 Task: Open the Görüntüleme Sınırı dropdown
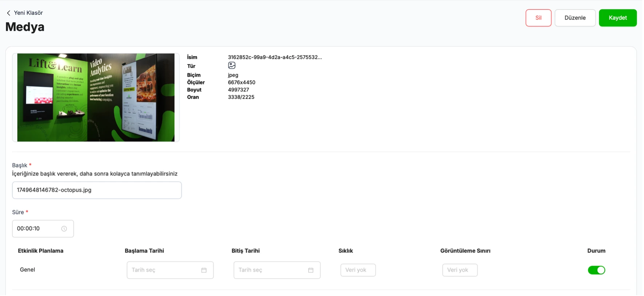tap(460, 271)
